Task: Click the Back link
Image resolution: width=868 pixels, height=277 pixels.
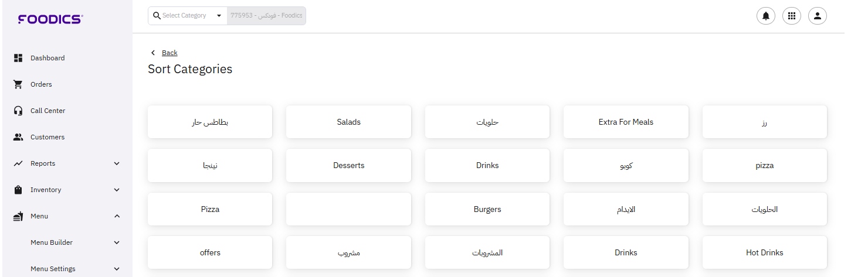Action: (x=169, y=53)
